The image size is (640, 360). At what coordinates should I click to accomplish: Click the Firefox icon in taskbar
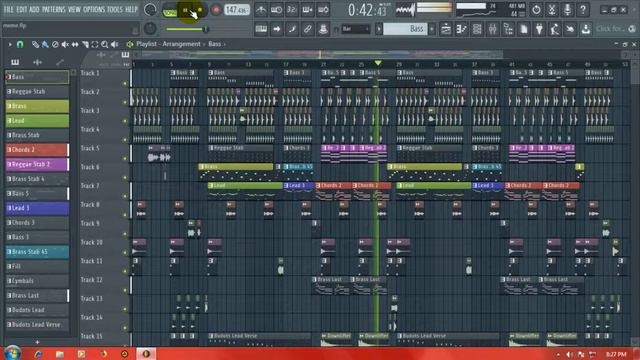(103, 354)
